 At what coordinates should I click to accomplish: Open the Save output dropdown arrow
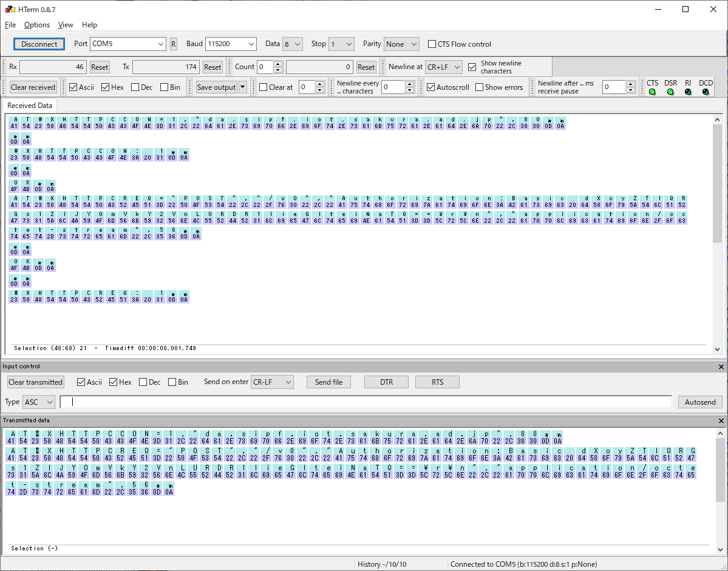tap(243, 87)
